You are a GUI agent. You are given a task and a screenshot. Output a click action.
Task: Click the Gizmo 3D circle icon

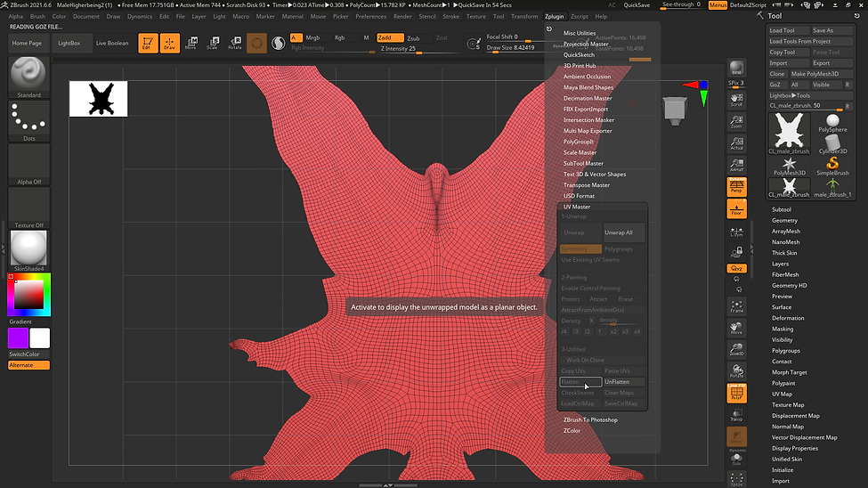pyautogui.click(x=256, y=43)
